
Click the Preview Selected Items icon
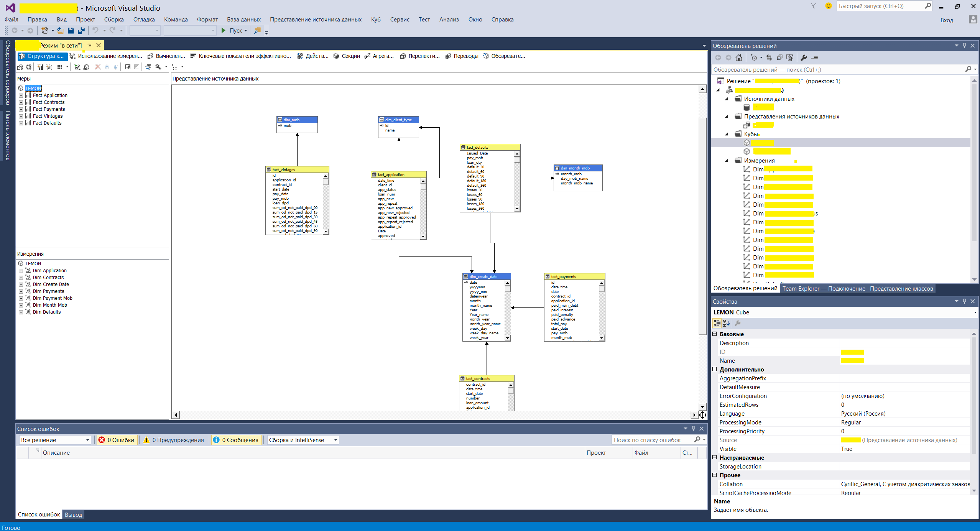coord(815,58)
